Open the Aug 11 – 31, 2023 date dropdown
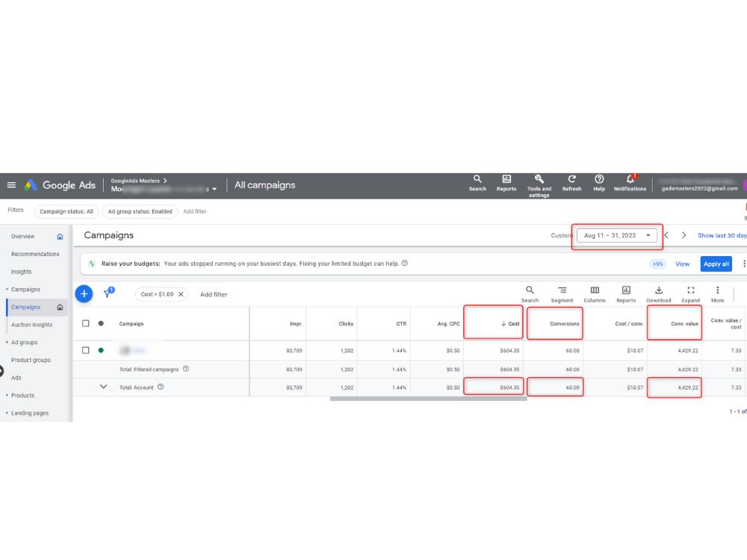 [617, 235]
